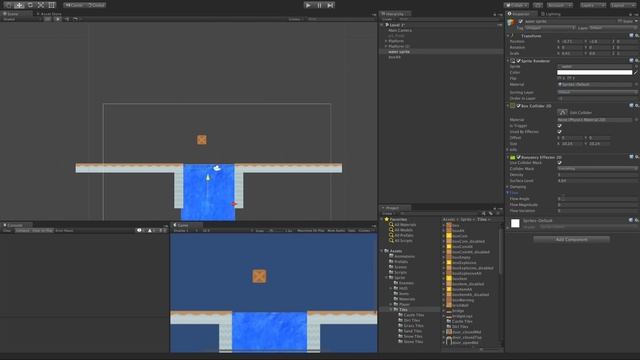Open the Transform component help icon
The width and height of the screenshot is (640, 360).
(631, 36)
